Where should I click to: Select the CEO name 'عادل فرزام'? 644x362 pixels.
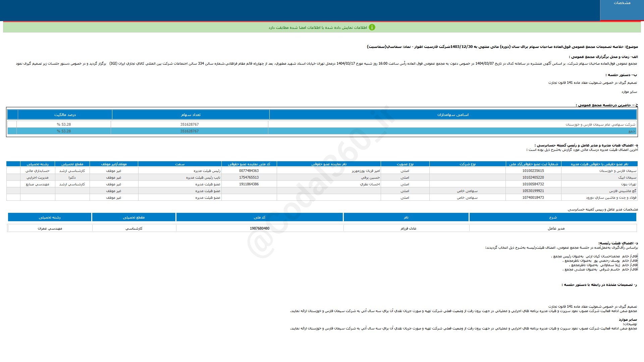click(409, 228)
